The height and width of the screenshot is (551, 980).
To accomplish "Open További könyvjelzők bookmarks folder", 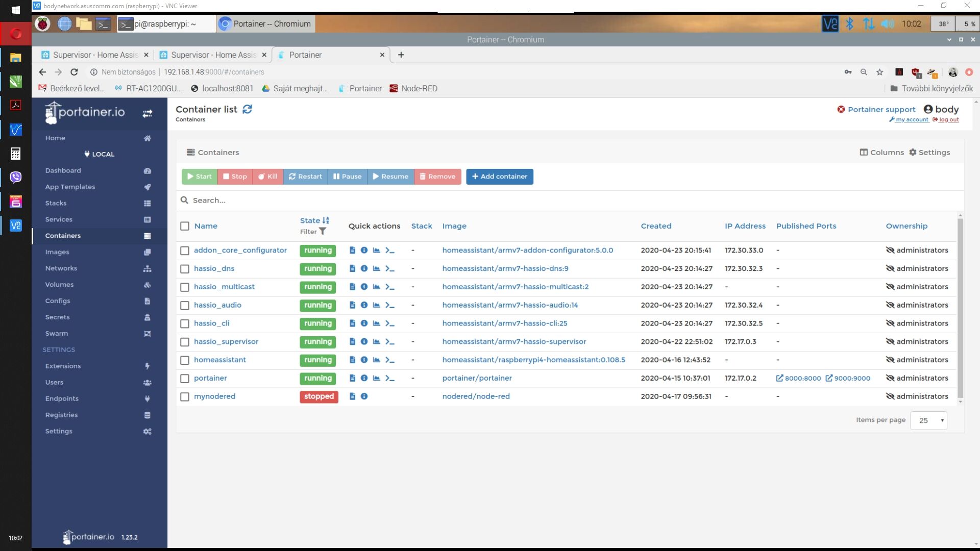I will click(932, 88).
